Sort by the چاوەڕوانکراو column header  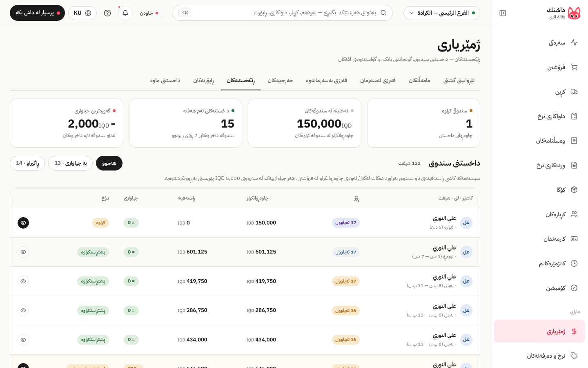click(257, 198)
